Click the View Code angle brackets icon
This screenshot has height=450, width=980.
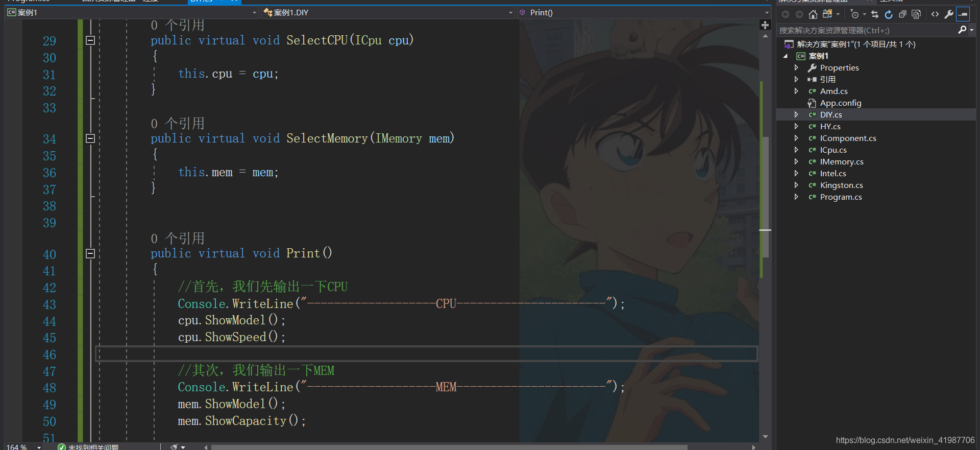935,14
